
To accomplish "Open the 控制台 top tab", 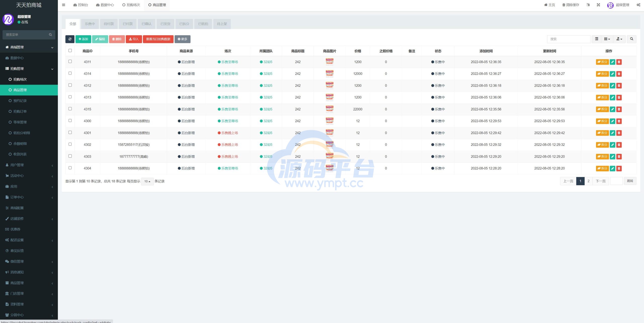I will point(80,5).
